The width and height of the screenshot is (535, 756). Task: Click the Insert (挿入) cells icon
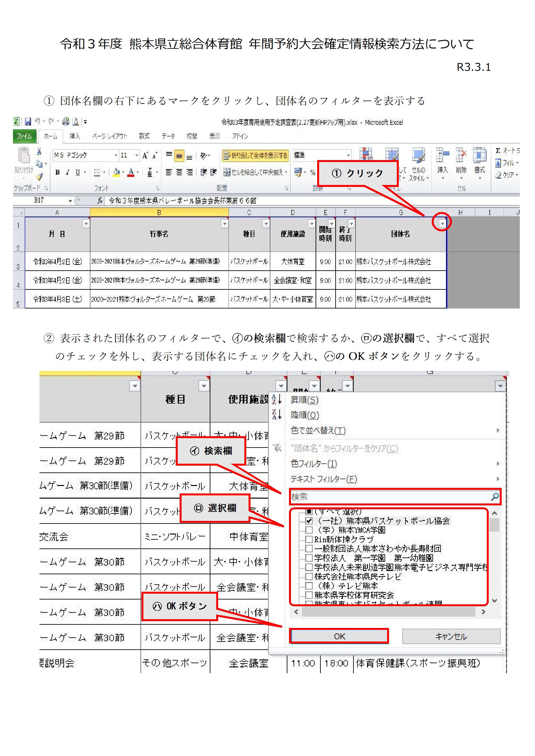pyautogui.click(x=442, y=156)
